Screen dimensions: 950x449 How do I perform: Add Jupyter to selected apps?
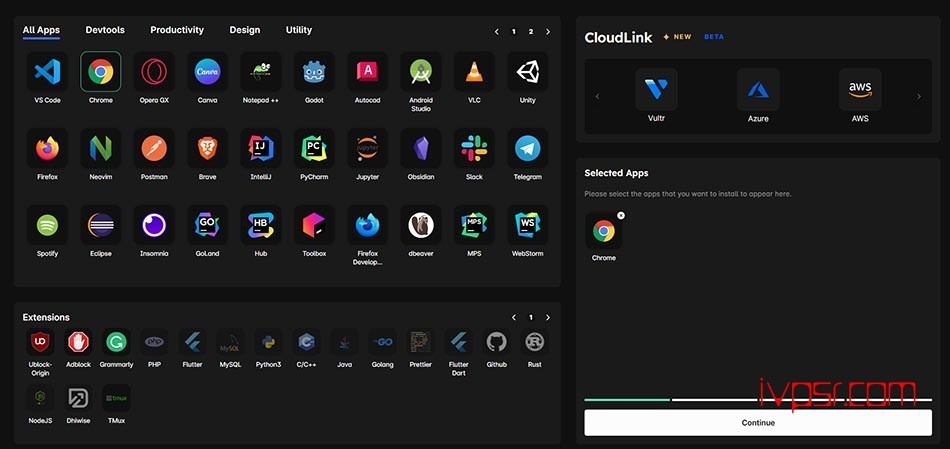tap(367, 148)
